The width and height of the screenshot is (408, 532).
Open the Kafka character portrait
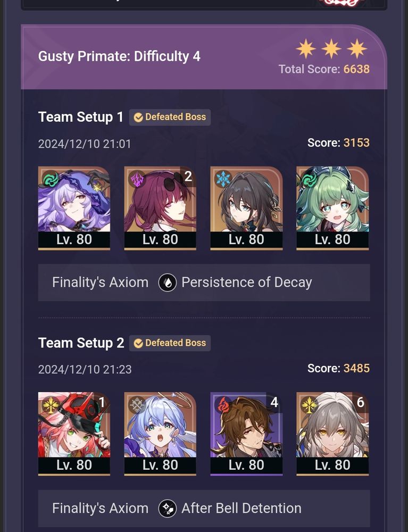point(160,208)
